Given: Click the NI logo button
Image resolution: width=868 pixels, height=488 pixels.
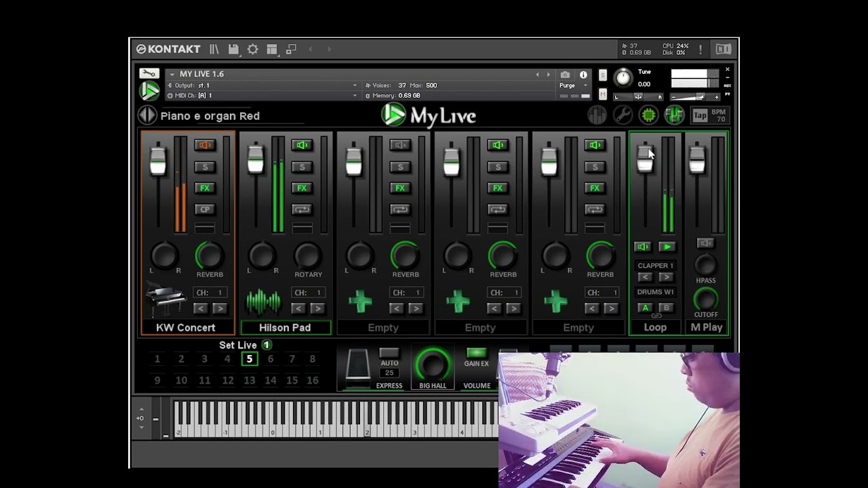Looking at the screenshot, I should [x=723, y=49].
